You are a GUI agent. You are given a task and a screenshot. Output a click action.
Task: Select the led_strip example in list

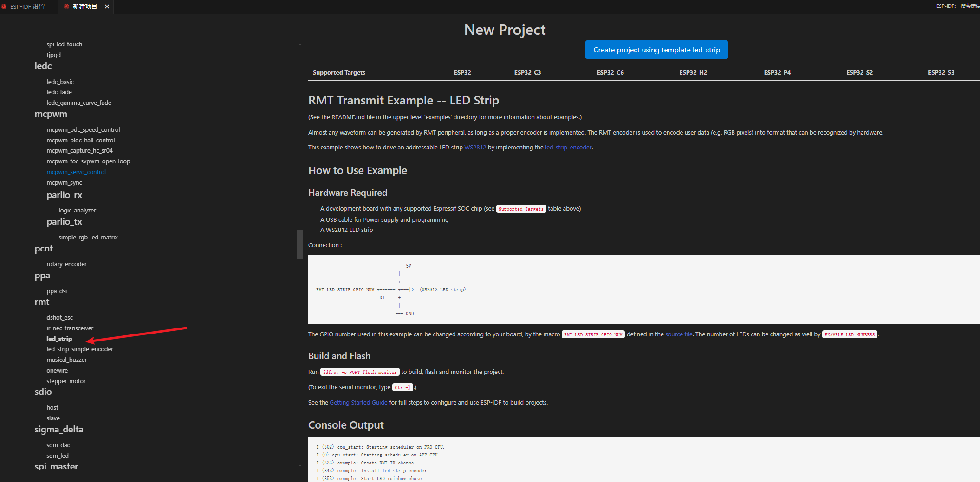click(x=59, y=339)
